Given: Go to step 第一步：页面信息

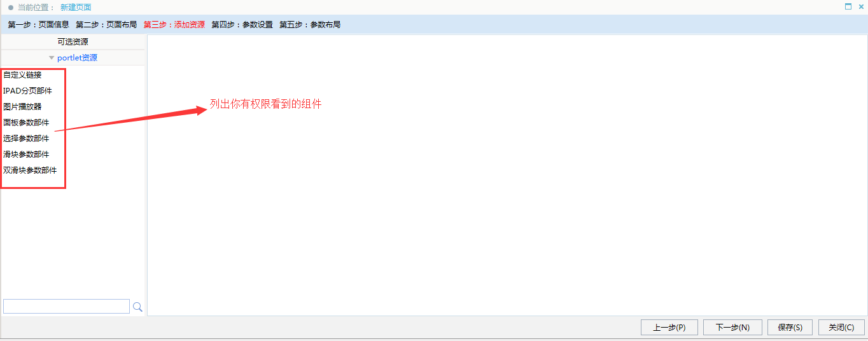Looking at the screenshot, I should coord(39,25).
